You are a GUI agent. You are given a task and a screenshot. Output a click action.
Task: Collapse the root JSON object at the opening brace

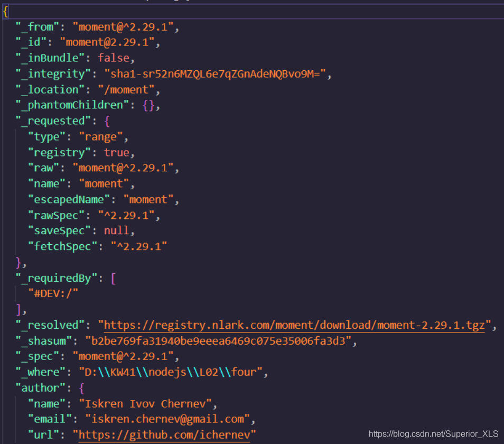[x=5, y=11]
